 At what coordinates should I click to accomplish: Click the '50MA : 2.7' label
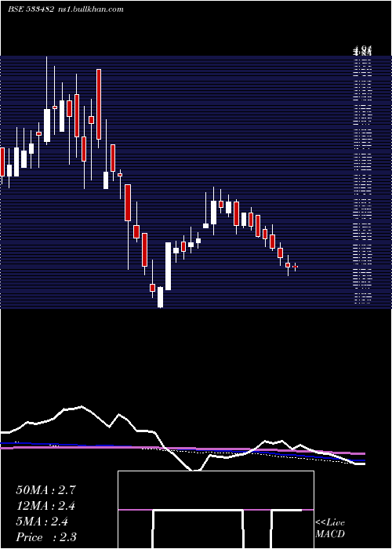coord(45,490)
